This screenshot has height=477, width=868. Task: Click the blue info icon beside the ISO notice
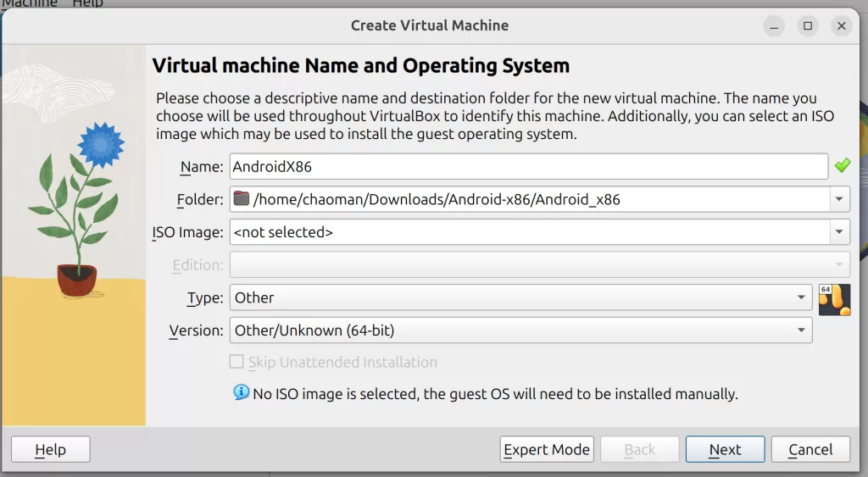click(x=242, y=392)
